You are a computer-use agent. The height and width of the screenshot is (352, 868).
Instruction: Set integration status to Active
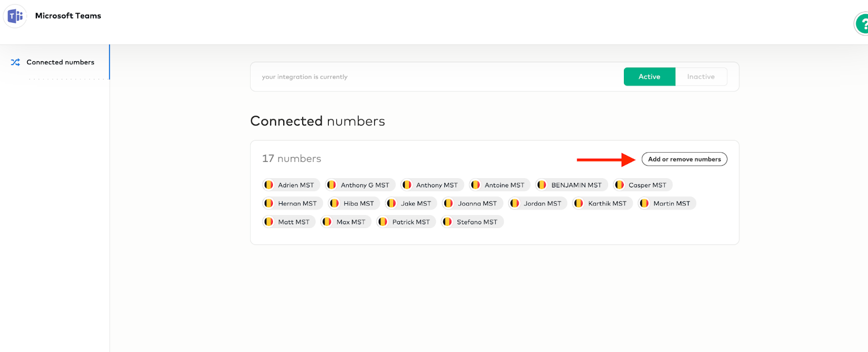coord(649,77)
